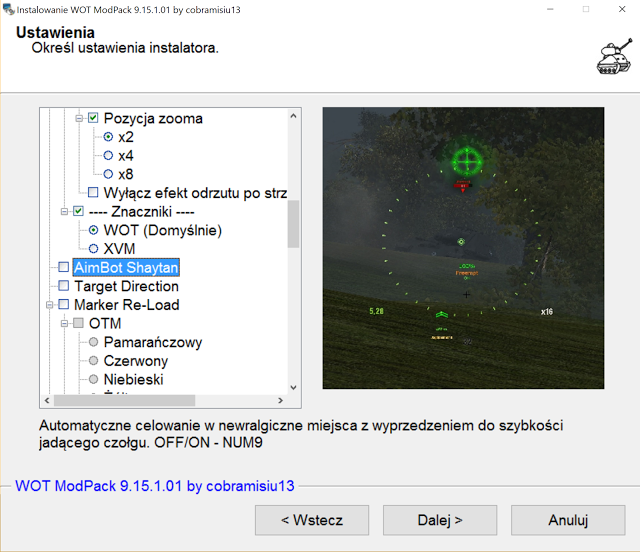Select the Czerwony color radio button
Screen dimensions: 640x552
[93, 361]
